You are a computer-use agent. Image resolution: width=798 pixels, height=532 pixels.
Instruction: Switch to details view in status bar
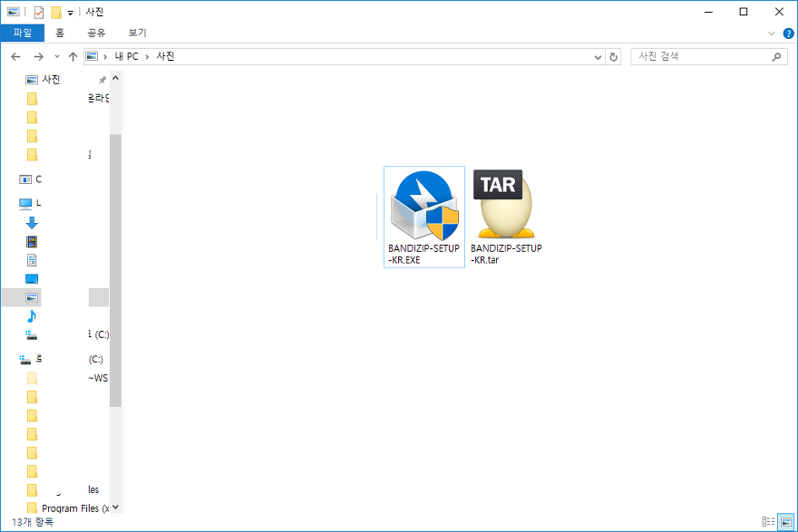click(769, 521)
